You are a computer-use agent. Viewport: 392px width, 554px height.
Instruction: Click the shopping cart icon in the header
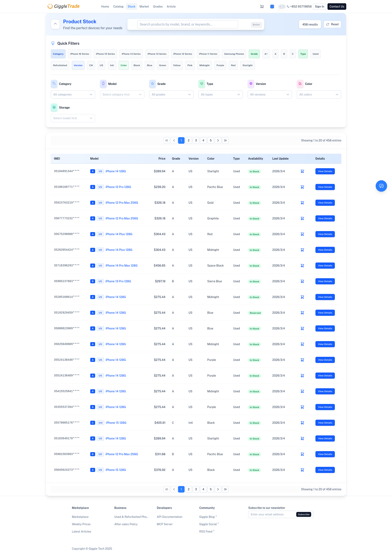262,7
